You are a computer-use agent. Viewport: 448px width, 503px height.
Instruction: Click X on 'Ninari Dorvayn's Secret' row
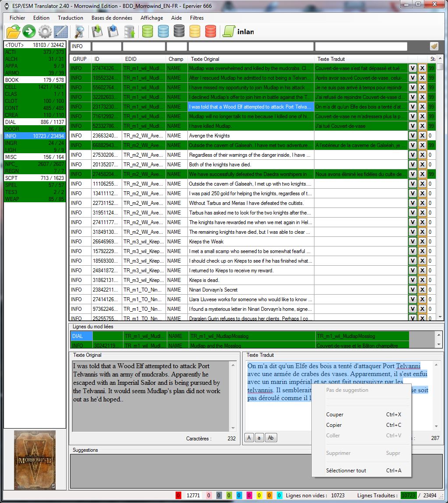point(422,290)
